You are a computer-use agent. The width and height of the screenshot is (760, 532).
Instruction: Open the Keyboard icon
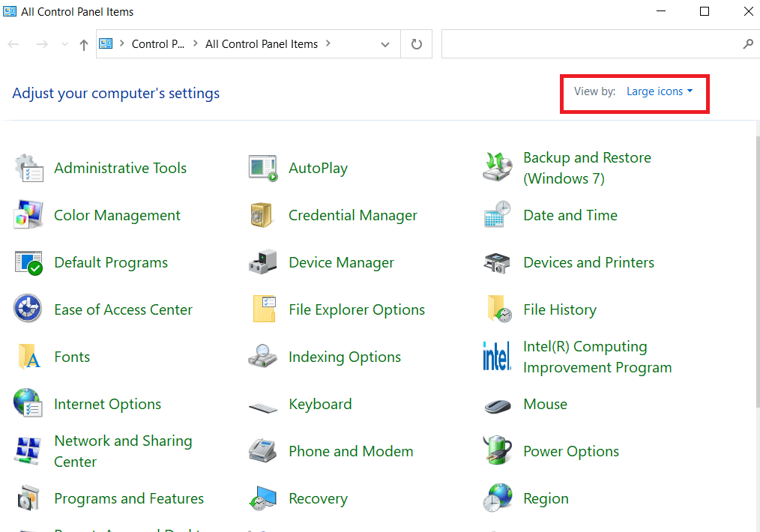[x=263, y=407]
